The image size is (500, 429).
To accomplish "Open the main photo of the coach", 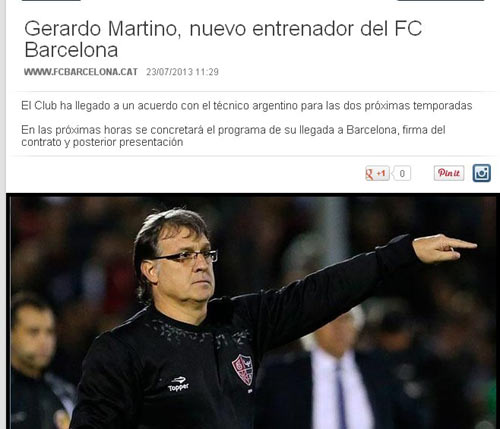I will tap(253, 312).
